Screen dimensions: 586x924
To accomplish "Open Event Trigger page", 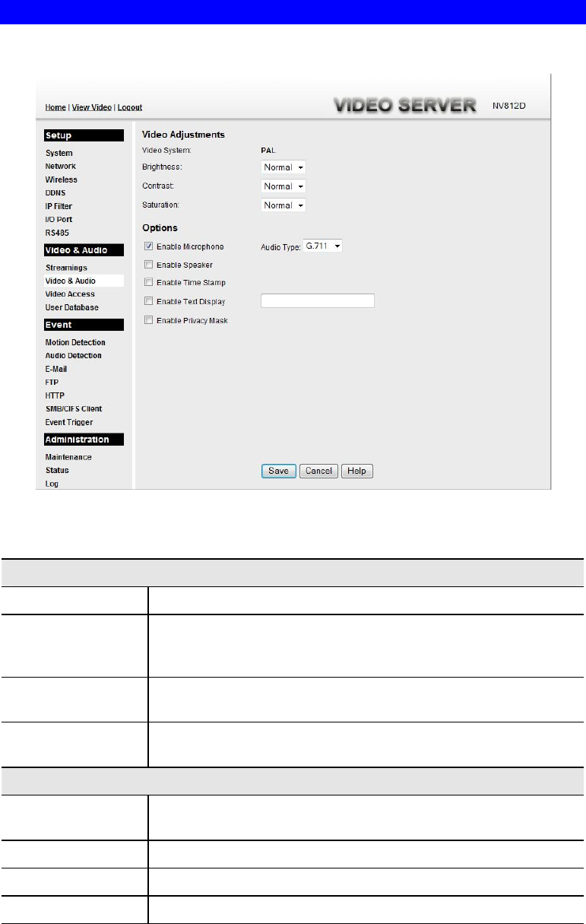I will tap(69, 422).
